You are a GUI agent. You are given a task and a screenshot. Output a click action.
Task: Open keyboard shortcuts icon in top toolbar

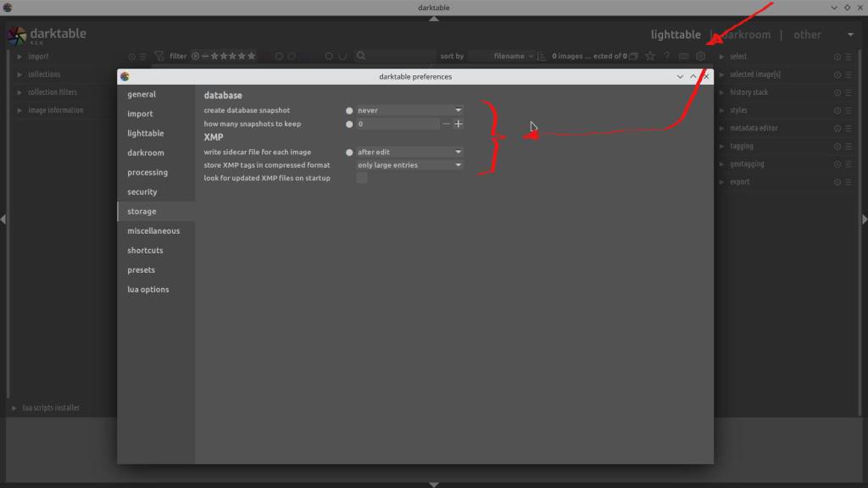pos(684,56)
